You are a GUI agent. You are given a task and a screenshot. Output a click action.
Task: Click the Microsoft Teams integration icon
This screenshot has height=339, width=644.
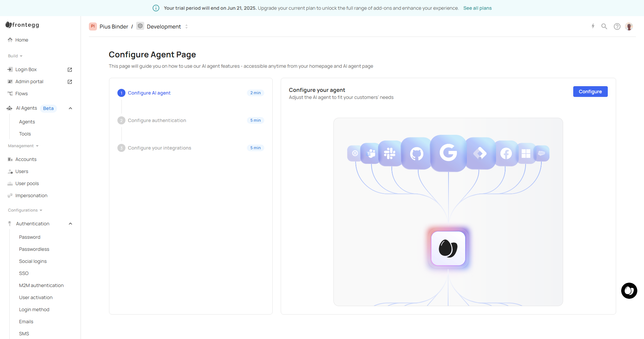click(371, 154)
